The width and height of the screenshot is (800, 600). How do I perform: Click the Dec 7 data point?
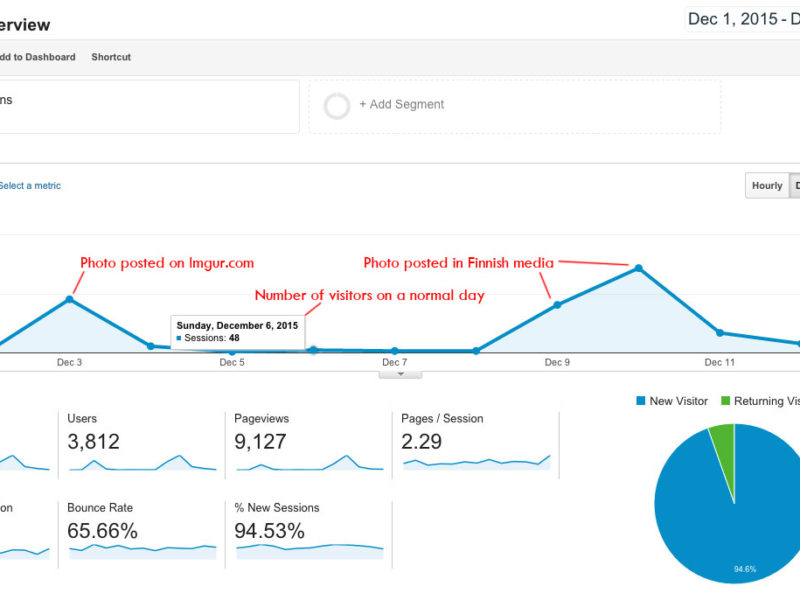(395, 351)
